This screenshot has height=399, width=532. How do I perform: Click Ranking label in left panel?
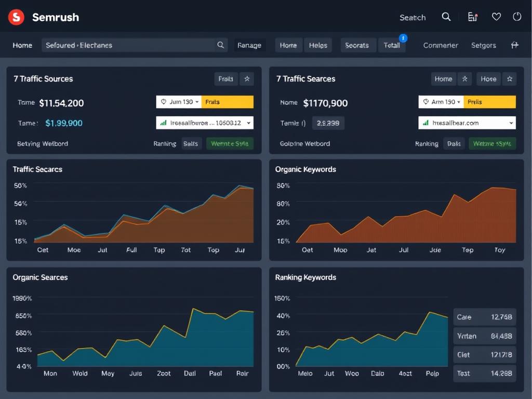165,143
